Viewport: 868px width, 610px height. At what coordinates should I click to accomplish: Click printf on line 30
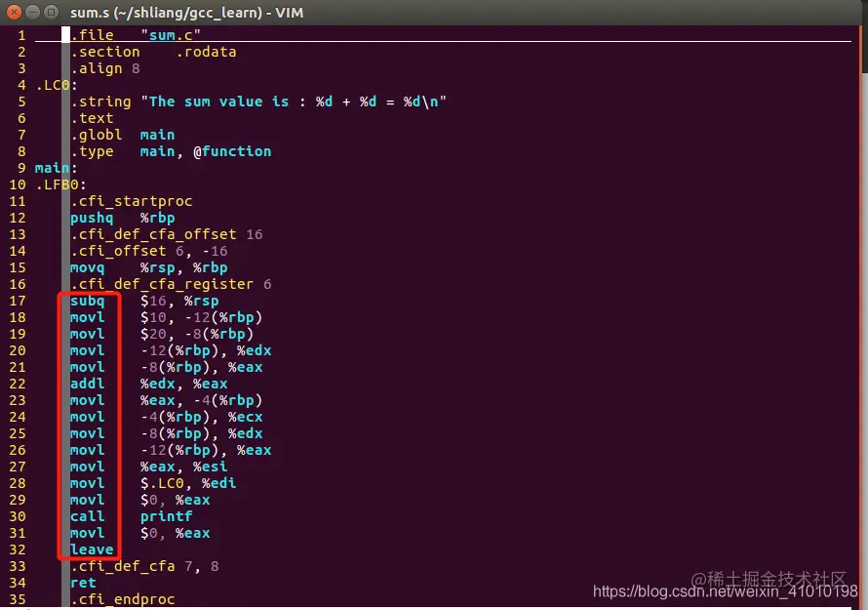(x=166, y=517)
